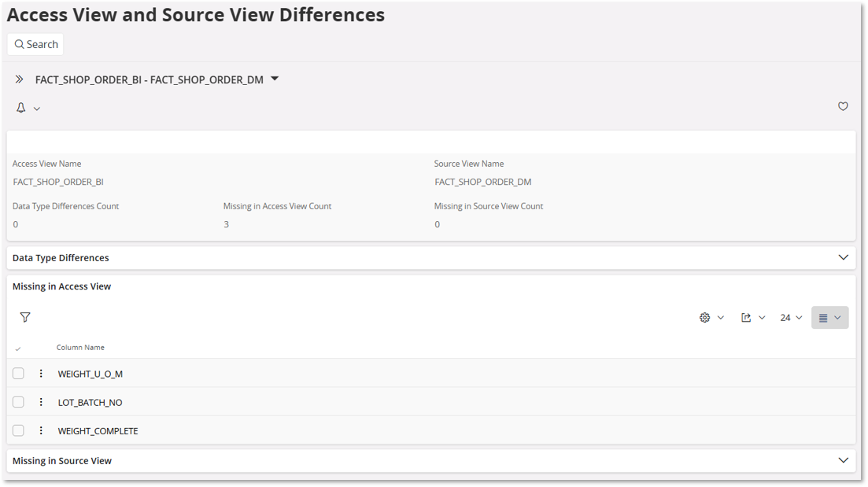Expand the Data Type Differences section
The image size is (868, 487).
tap(843, 257)
